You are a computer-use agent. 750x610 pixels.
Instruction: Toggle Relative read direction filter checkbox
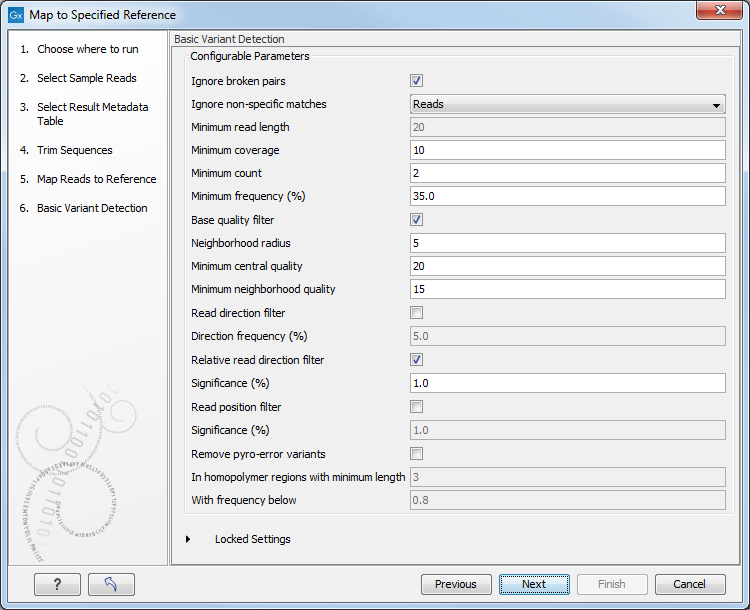pyautogui.click(x=417, y=360)
